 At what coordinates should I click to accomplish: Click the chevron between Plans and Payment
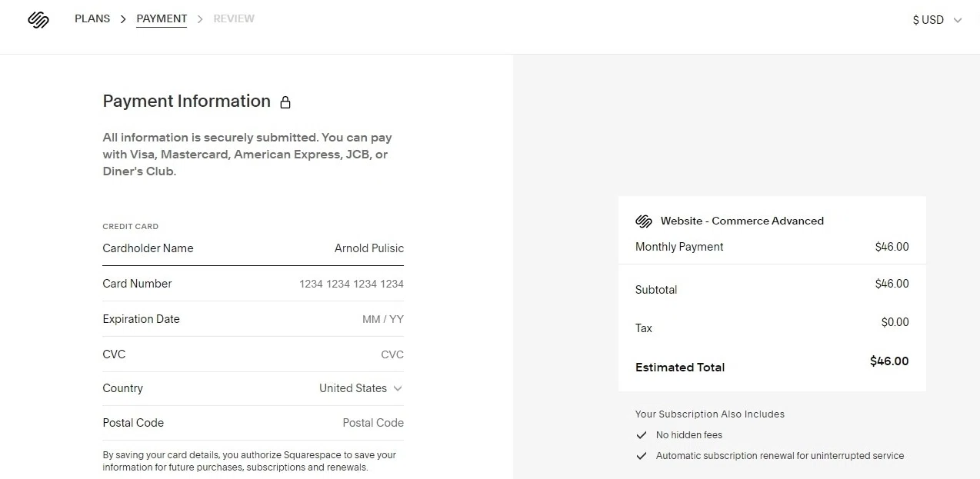123,19
